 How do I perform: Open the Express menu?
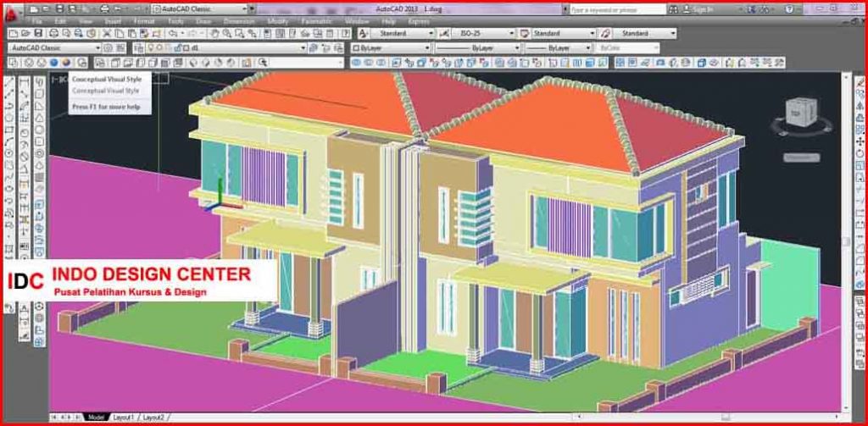point(419,21)
